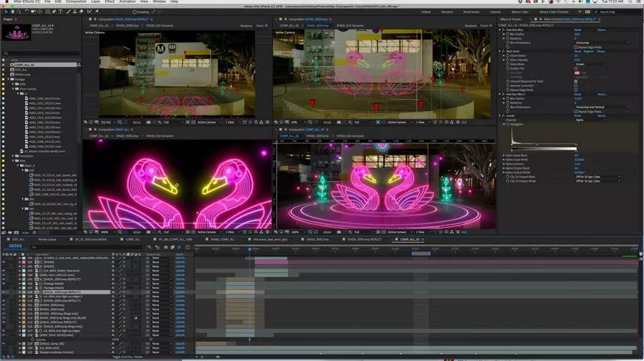Open the Composition menu

[76, 1]
